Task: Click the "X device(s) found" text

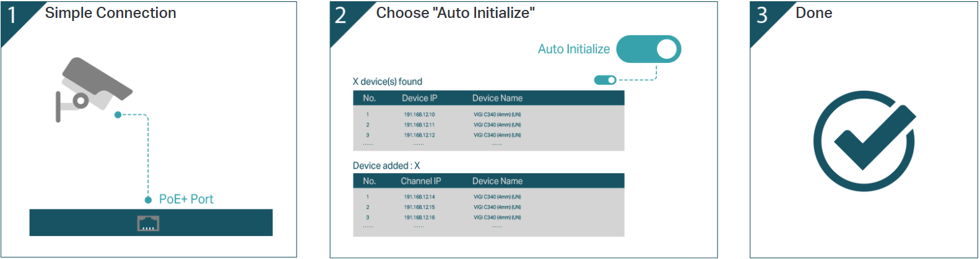Action: click(387, 82)
